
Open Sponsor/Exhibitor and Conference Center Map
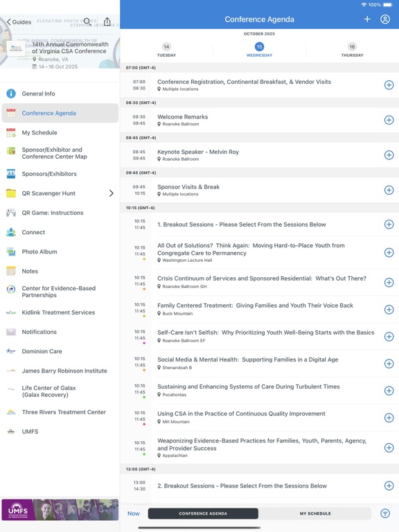(60, 153)
